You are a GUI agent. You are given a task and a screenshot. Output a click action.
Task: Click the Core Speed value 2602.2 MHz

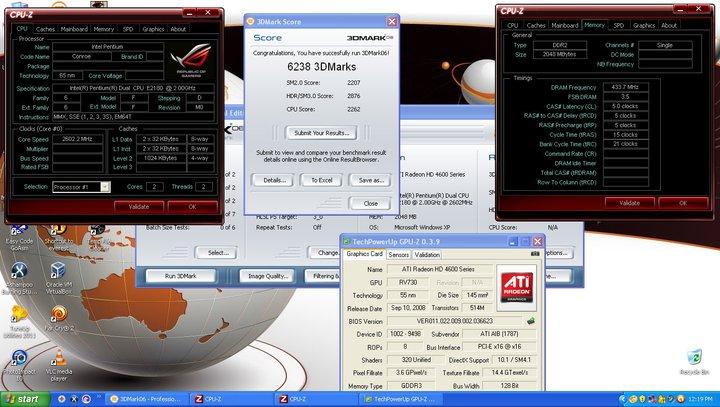77,139
